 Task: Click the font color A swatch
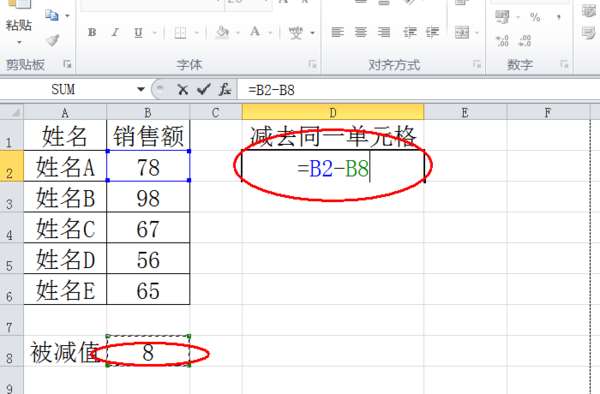[255, 32]
